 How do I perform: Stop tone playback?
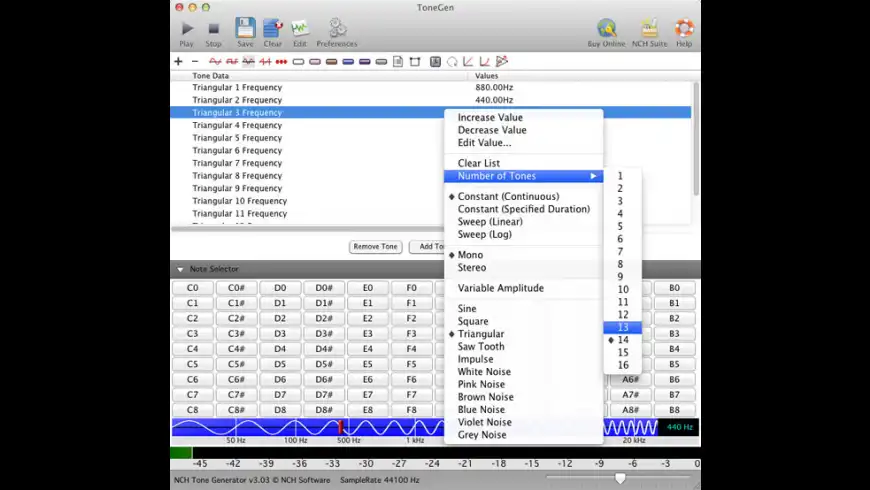213,29
